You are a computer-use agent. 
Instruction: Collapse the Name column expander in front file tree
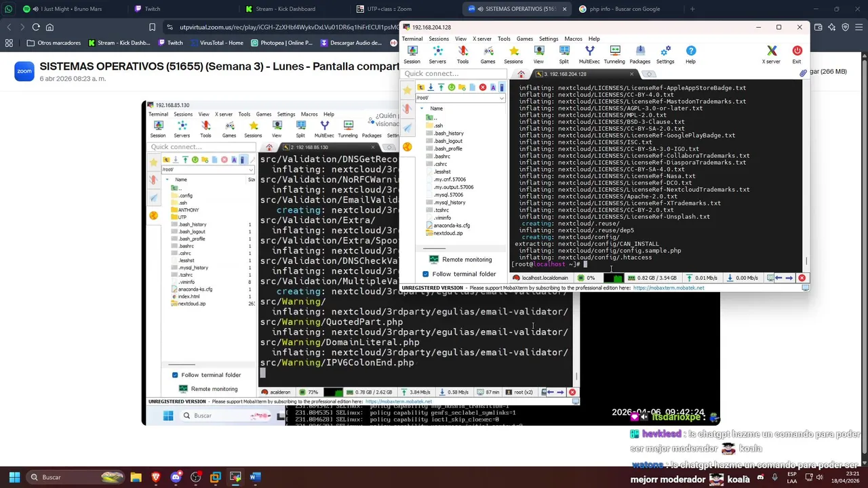click(x=422, y=108)
